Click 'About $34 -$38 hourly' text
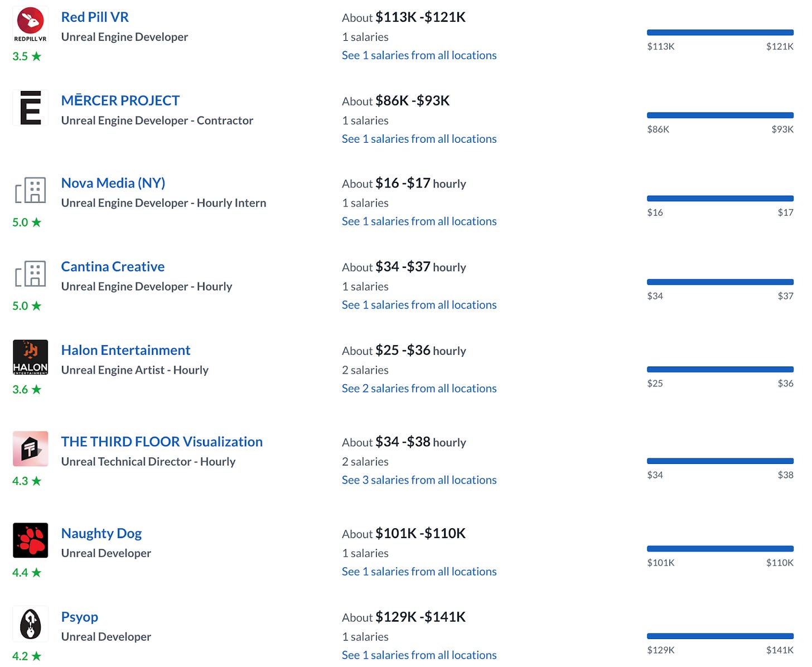 click(x=404, y=443)
